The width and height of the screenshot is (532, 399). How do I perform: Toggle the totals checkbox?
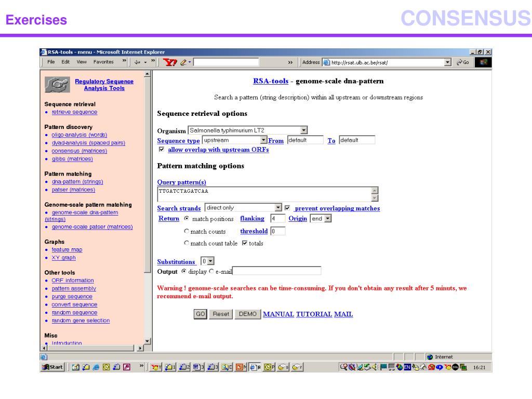tap(245, 243)
